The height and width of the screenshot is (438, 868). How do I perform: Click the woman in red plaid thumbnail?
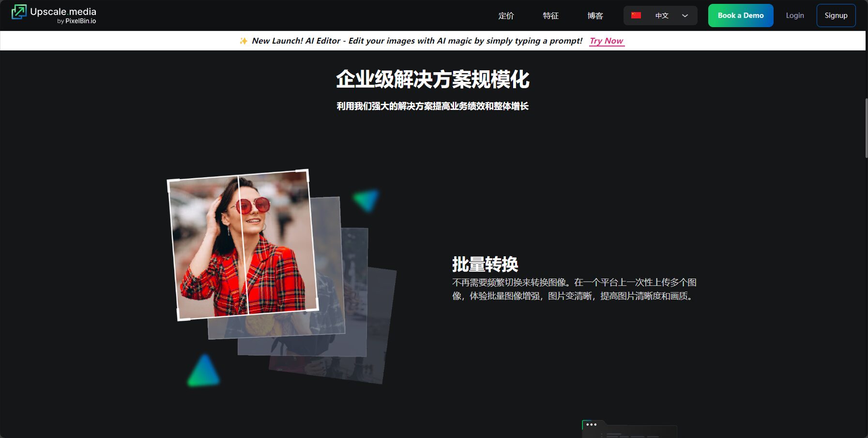(x=243, y=245)
